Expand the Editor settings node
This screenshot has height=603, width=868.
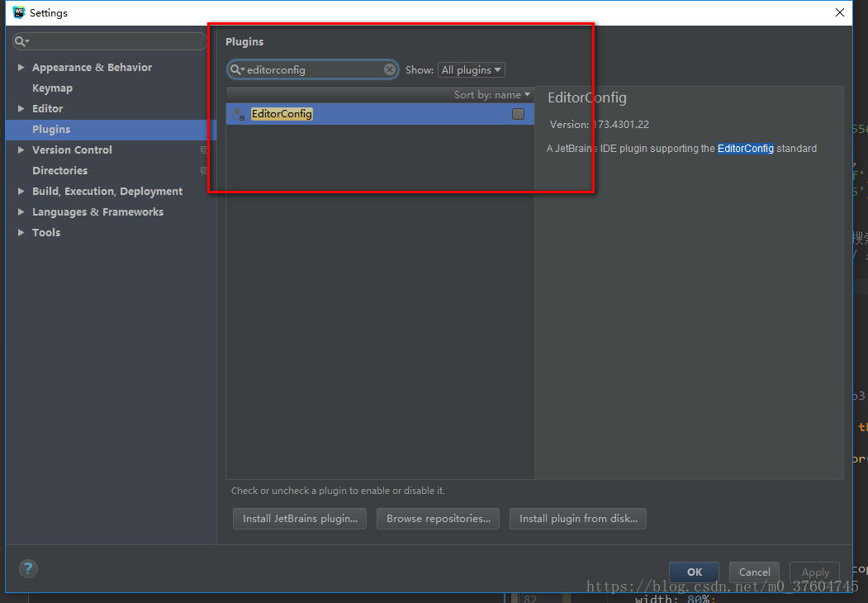(21, 108)
